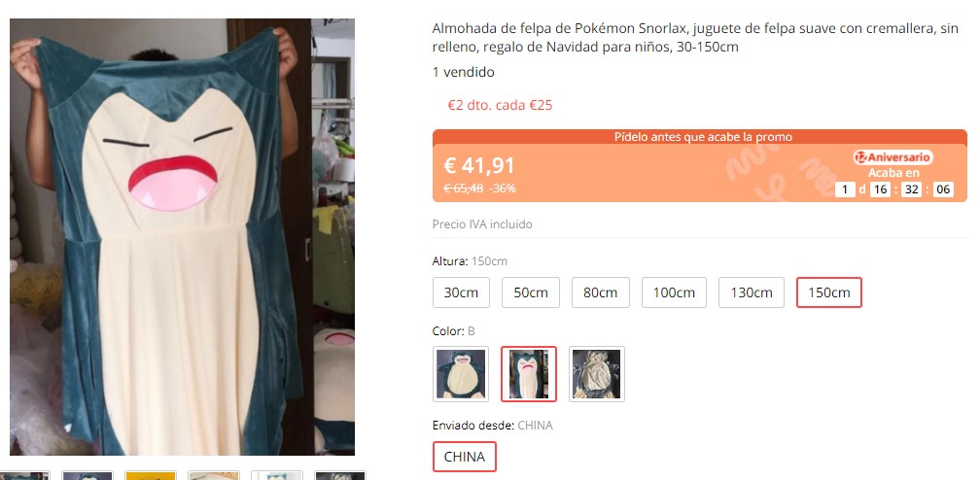Viewport: 980px width, 480px height.
Task: Choose the 80cm height option
Action: (x=600, y=292)
